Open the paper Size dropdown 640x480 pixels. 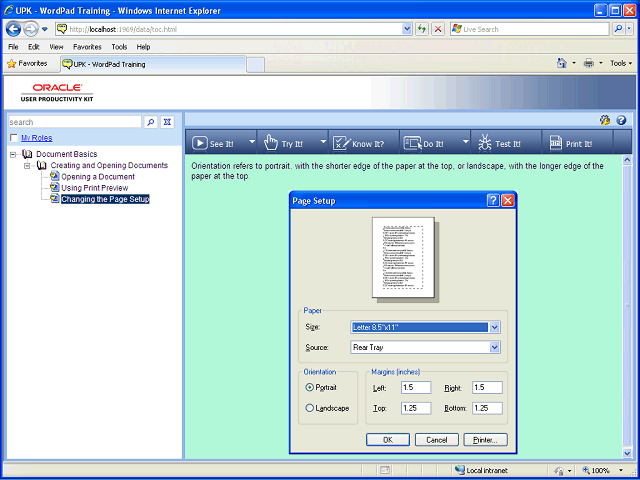point(494,327)
